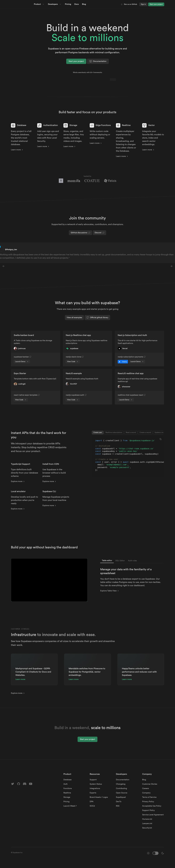
Task: Click Explore more under TypeScript Support
Action: (x=18, y=481)
